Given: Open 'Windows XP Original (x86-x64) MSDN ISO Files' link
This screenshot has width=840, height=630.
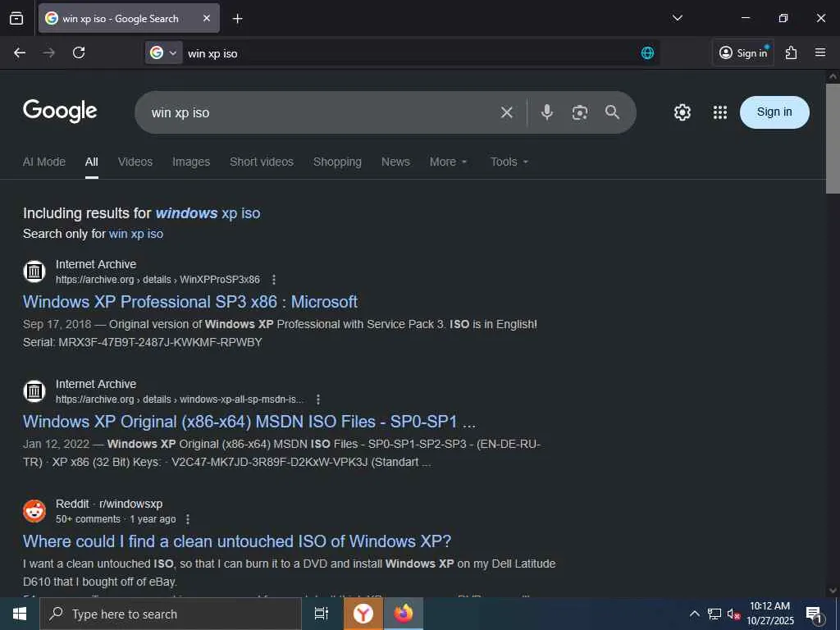Looking at the screenshot, I should point(249,422).
